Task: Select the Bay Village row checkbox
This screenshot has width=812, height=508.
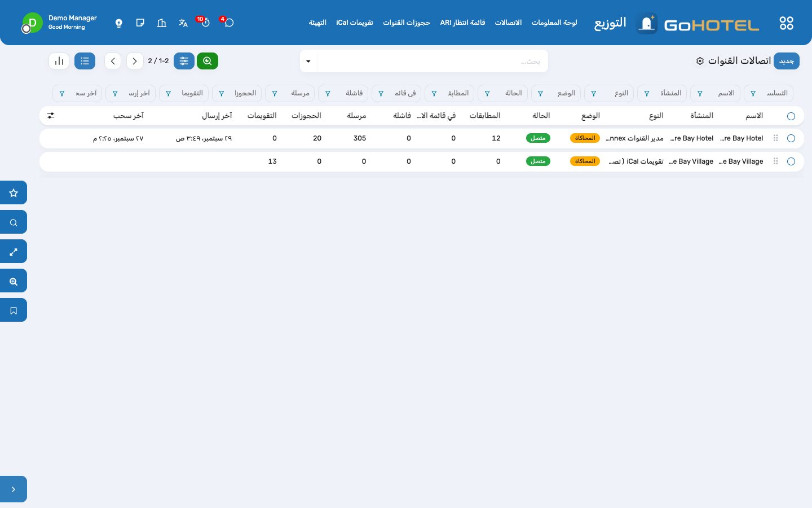Action: point(791,161)
